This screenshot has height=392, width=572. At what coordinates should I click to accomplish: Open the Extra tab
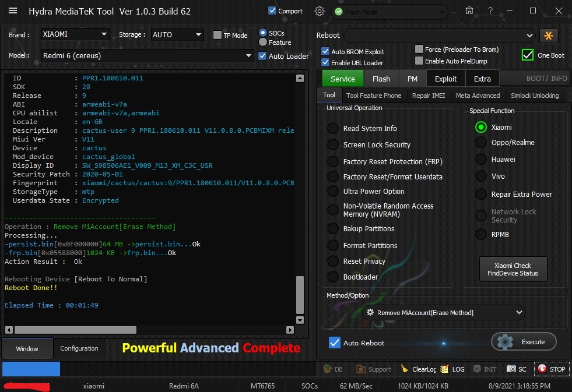pos(482,79)
